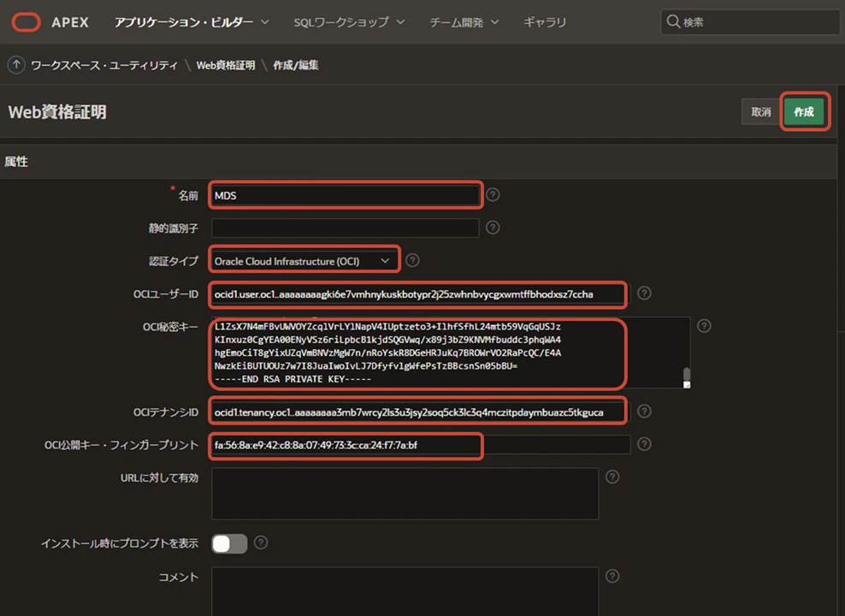Viewport: 845px width, 616px height.
Task: Click the OCI公開キー・フィンガープリント input field
Action: coord(421,445)
